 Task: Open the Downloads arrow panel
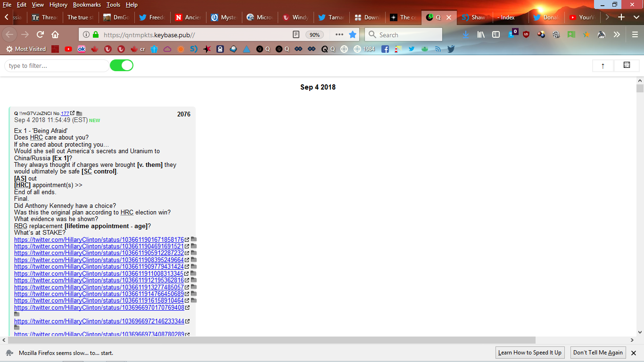(x=466, y=34)
